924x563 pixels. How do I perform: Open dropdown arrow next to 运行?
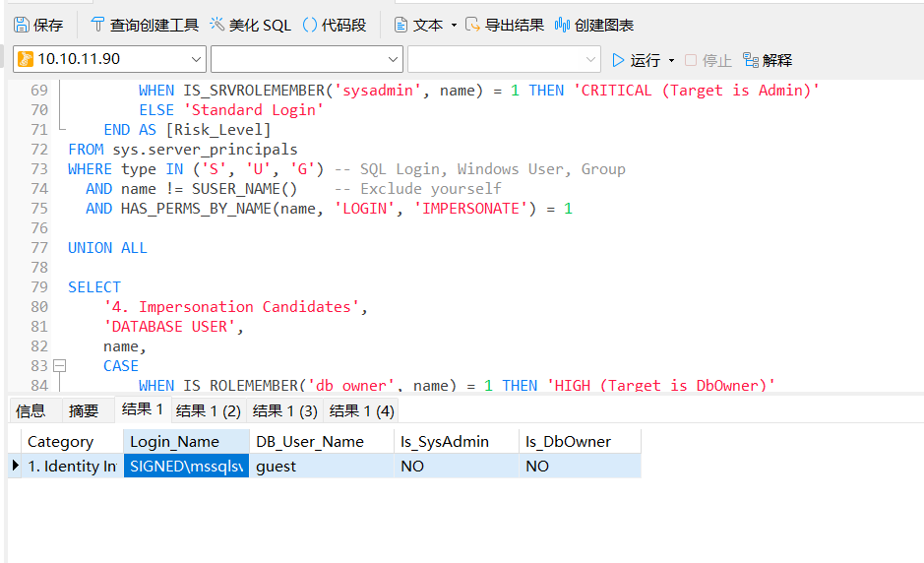click(x=672, y=60)
